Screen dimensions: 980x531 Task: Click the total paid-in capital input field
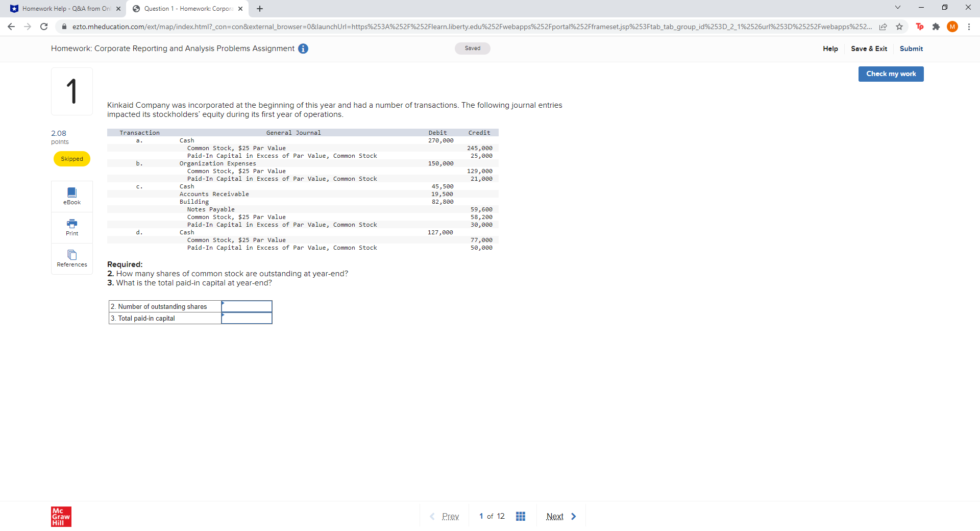tap(247, 318)
